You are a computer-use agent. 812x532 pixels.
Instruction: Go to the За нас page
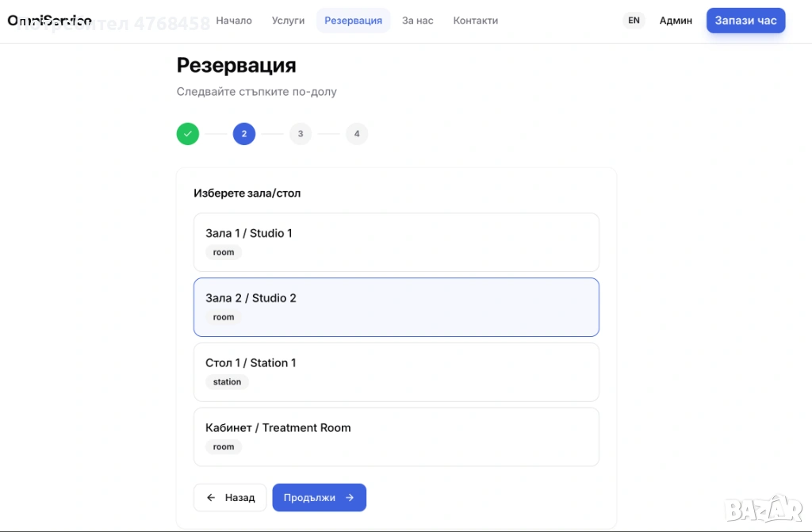[x=417, y=21]
